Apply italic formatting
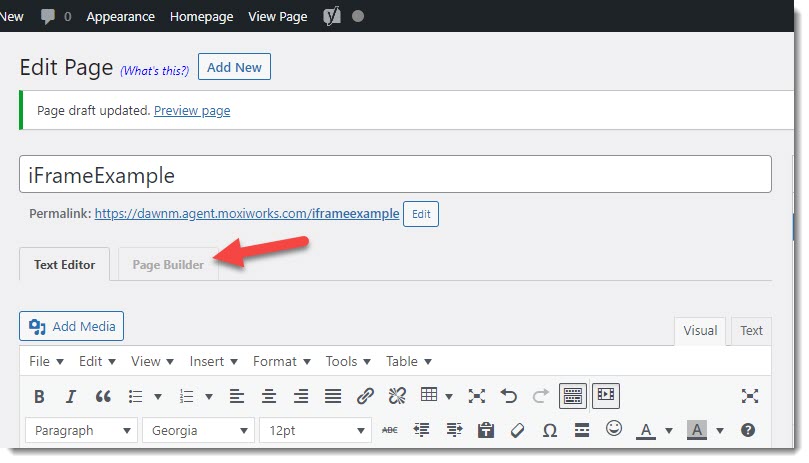Image resolution: width=809 pixels, height=463 pixels. (x=71, y=396)
